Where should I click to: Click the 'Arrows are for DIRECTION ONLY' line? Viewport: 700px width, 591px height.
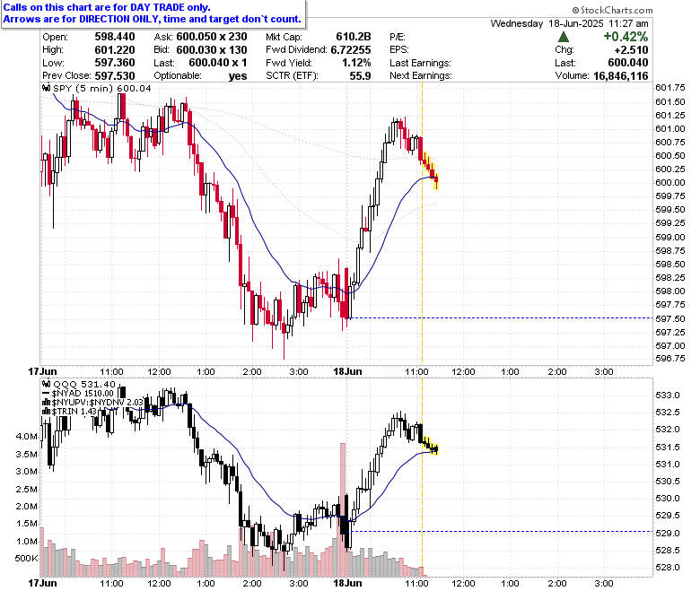pos(153,19)
